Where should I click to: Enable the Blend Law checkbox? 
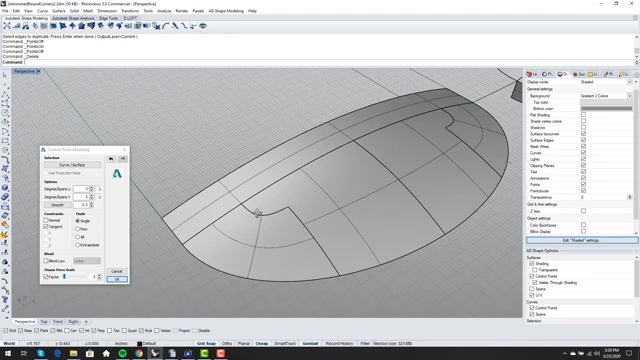click(46, 261)
